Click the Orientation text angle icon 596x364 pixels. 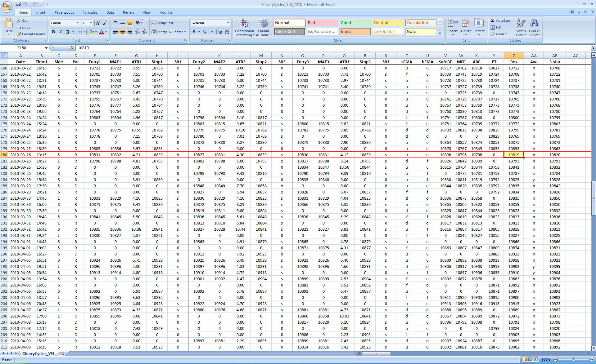pyautogui.click(x=138, y=23)
